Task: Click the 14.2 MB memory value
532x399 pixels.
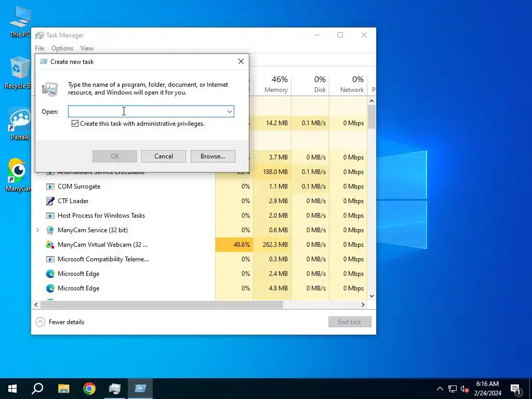Action: (276, 123)
